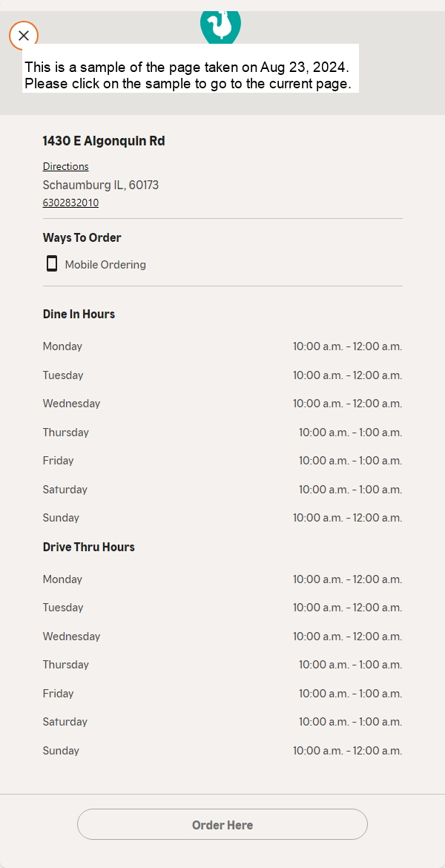The image size is (445, 868).
Task: Click the mobile phone icon
Action: click(x=51, y=263)
